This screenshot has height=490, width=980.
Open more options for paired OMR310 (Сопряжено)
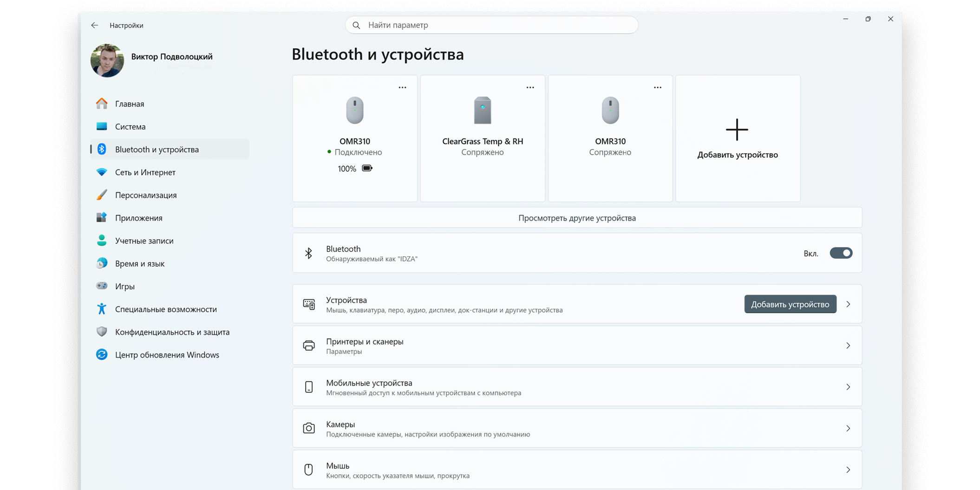[x=658, y=87]
